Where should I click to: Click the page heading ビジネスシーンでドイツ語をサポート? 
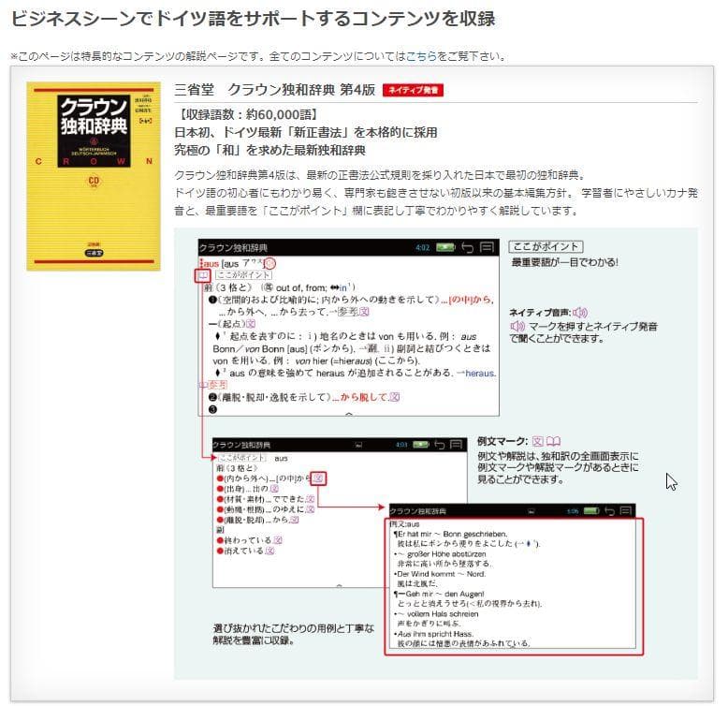[x=253, y=19]
